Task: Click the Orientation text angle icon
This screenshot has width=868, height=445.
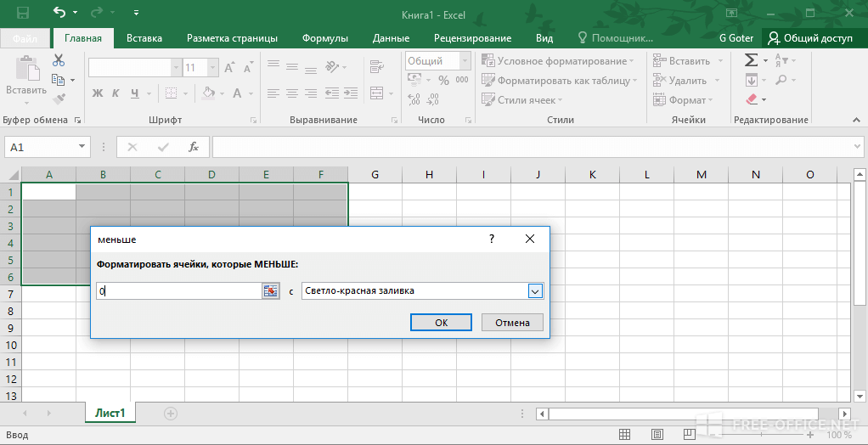Action: pyautogui.click(x=332, y=67)
